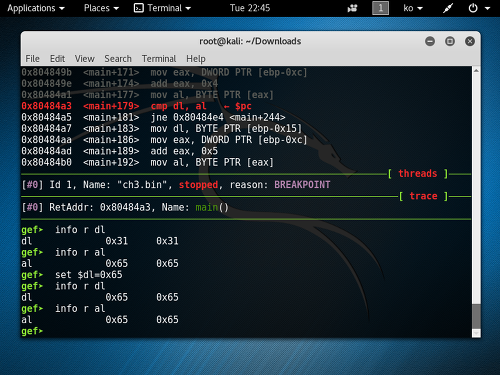500x375 pixels.
Task: Open the Applications menu in top bar
Action: (x=36, y=8)
